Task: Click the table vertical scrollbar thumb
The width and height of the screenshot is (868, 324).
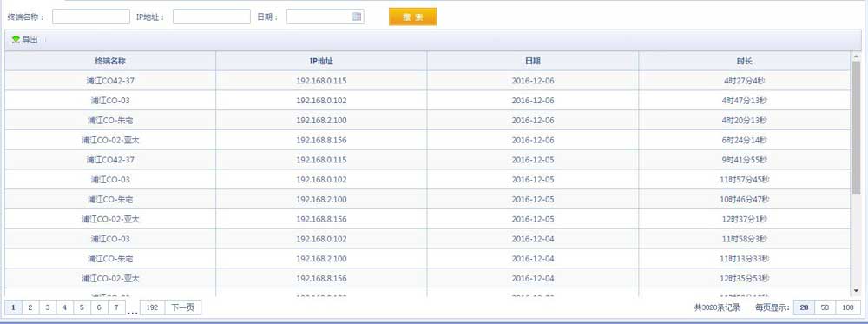Action: click(856, 128)
